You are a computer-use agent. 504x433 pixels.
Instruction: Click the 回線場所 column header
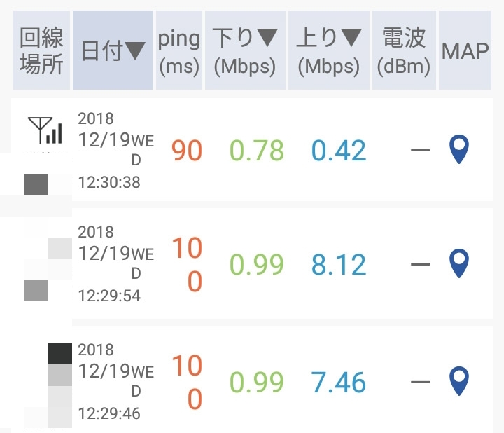tap(41, 50)
